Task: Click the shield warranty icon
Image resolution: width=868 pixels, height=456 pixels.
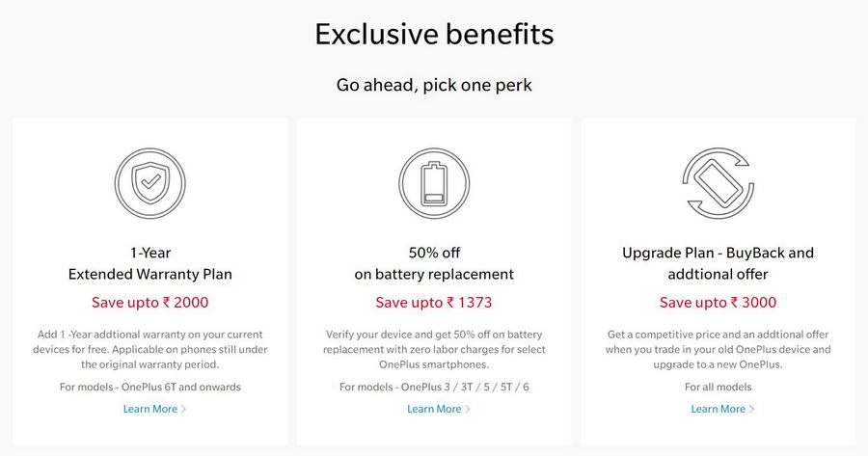Action: 149,184
